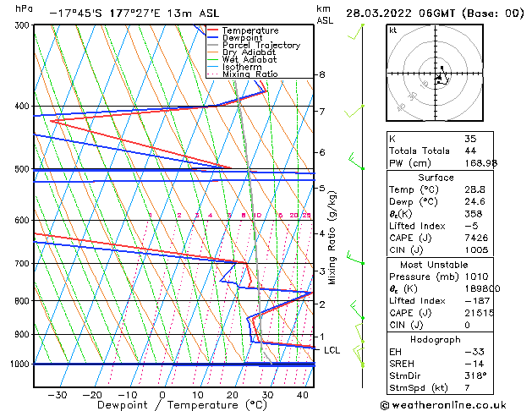Click the 'km ASL' altitude unit label

point(325,14)
